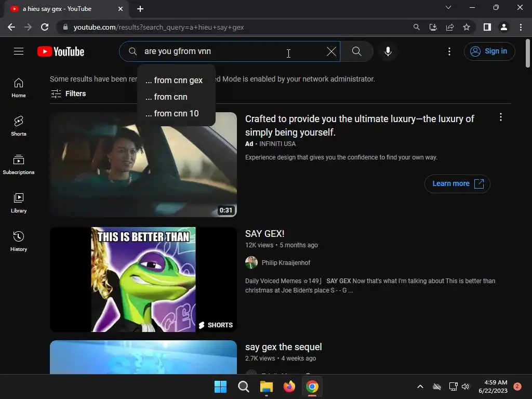Close the "a hieu say gex - YouTube" tab
Screen dimensions: 532x399
[x=121, y=9]
